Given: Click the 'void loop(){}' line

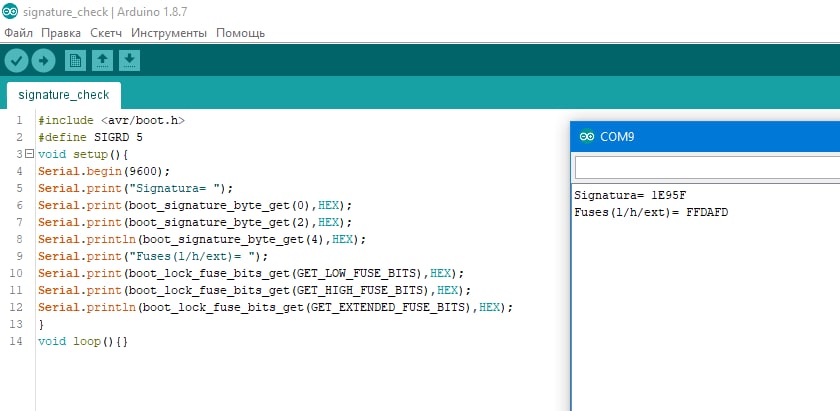Looking at the screenshot, I should (x=84, y=341).
